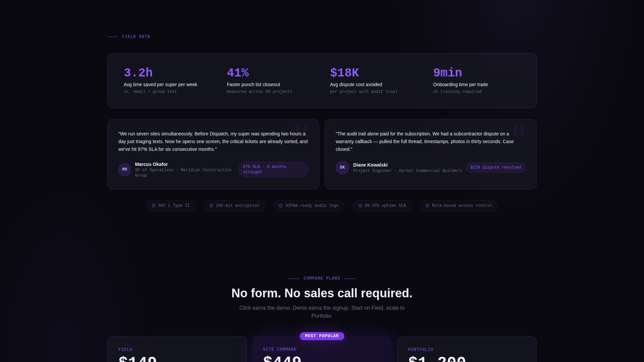Click the HIPAA-ready audit logs shield icon
This screenshot has width=644, height=362.
(281, 206)
